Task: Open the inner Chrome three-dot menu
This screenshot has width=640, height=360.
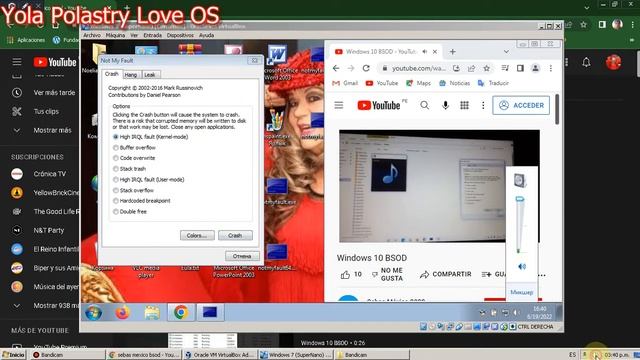Action: pos(551,68)
